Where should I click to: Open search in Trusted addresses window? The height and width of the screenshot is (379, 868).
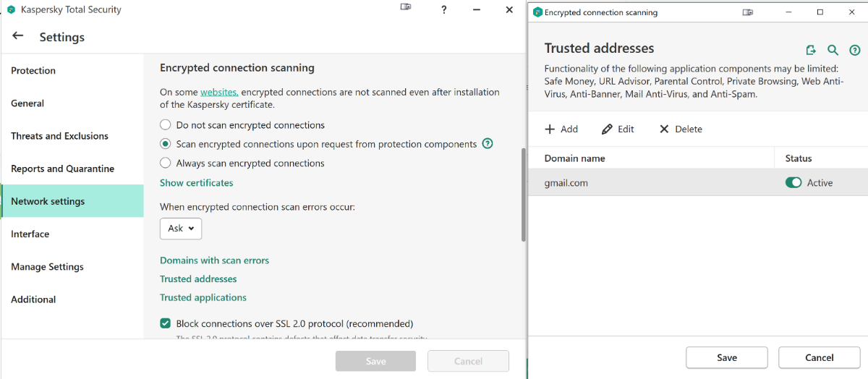[833, 50]
